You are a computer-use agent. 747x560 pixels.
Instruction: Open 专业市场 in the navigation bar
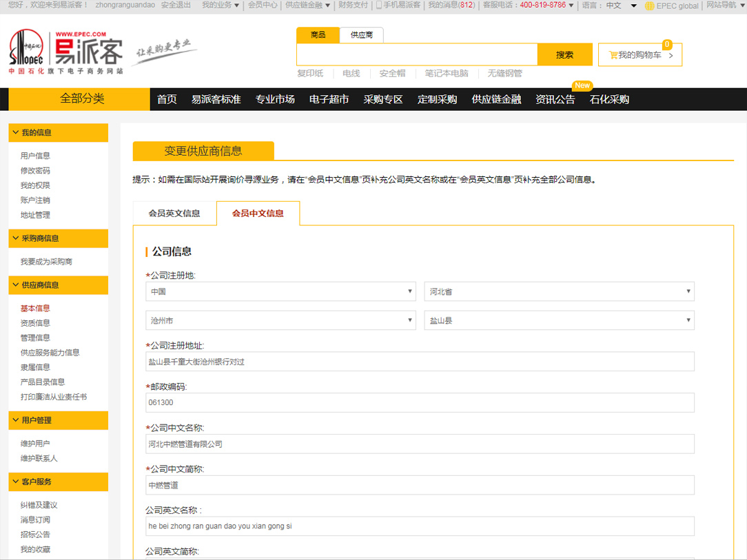click(x=275, y=99)
